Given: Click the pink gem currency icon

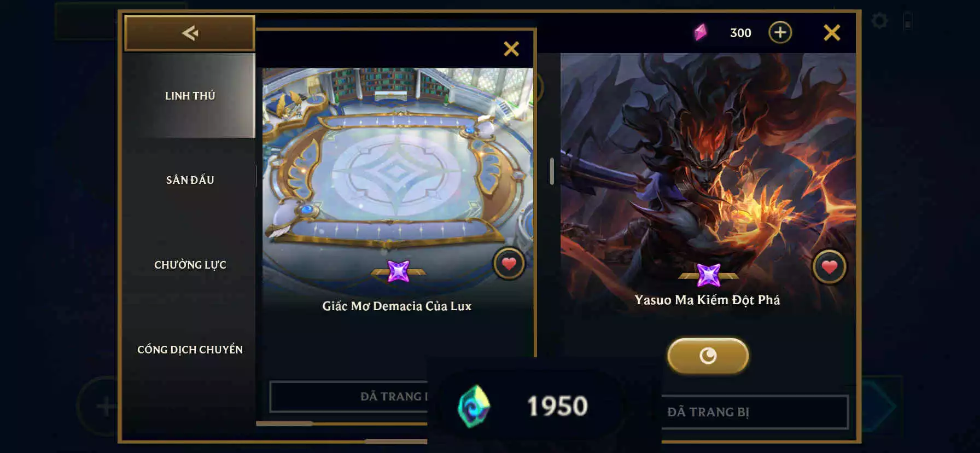Looking at the screenshot, I should pos(700,32).
